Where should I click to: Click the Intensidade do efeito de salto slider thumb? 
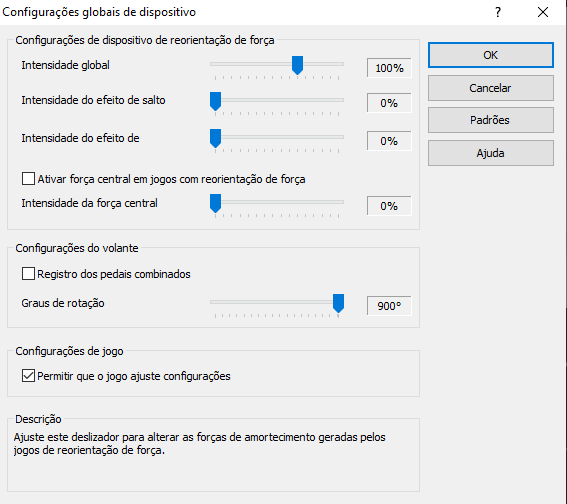(x=215, y=101)
